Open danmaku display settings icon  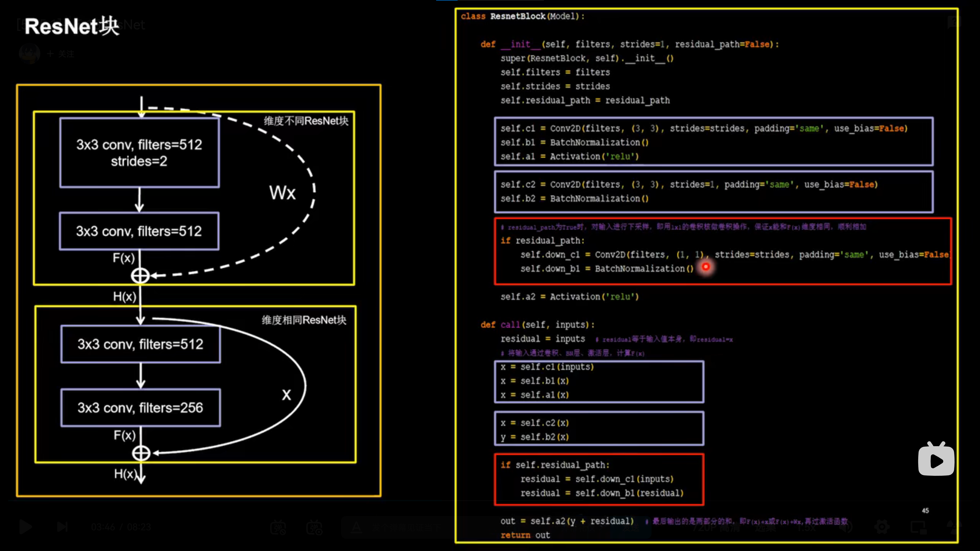pyautogui.click(x=314, y=527)
